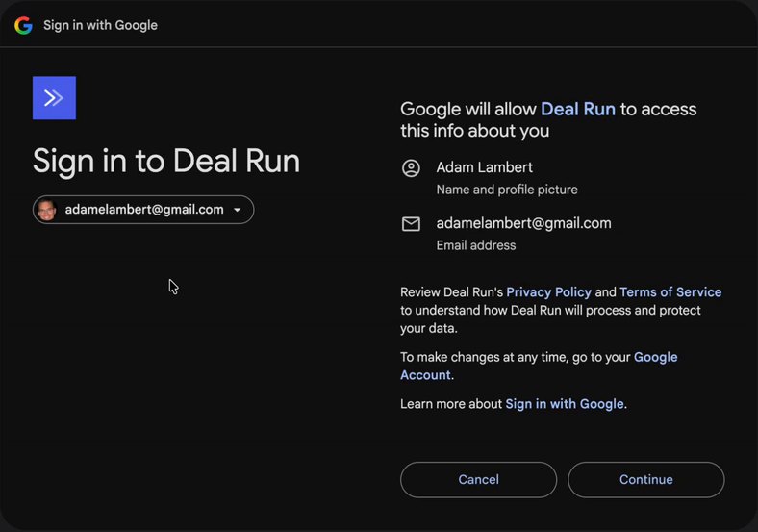Click the adamelambert@gmail.com text in info list

click(x=523, y=223)
